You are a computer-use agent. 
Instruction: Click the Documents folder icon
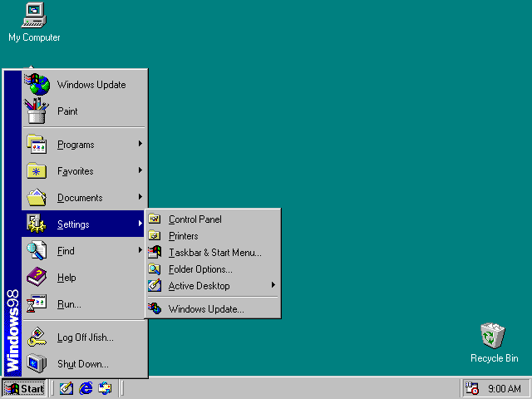[x=37, y=198]
